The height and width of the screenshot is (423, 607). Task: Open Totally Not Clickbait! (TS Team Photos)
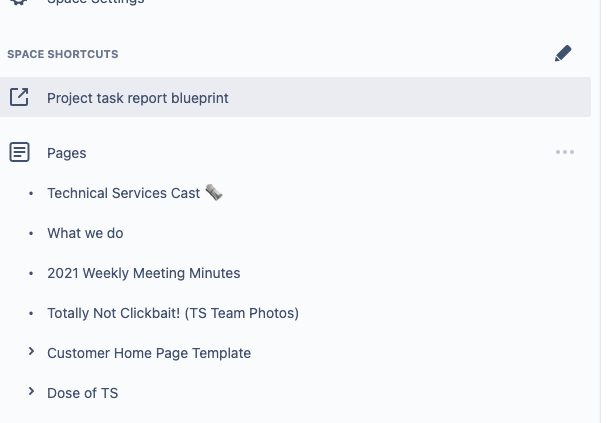(x=173, y=313)
